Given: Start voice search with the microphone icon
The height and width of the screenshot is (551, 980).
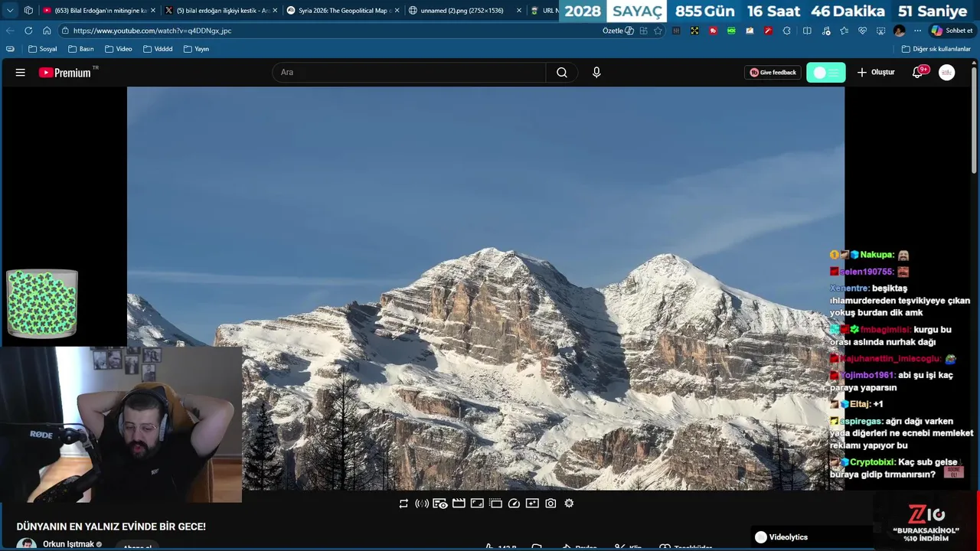Looking at the screenshot, I should 596,73.
